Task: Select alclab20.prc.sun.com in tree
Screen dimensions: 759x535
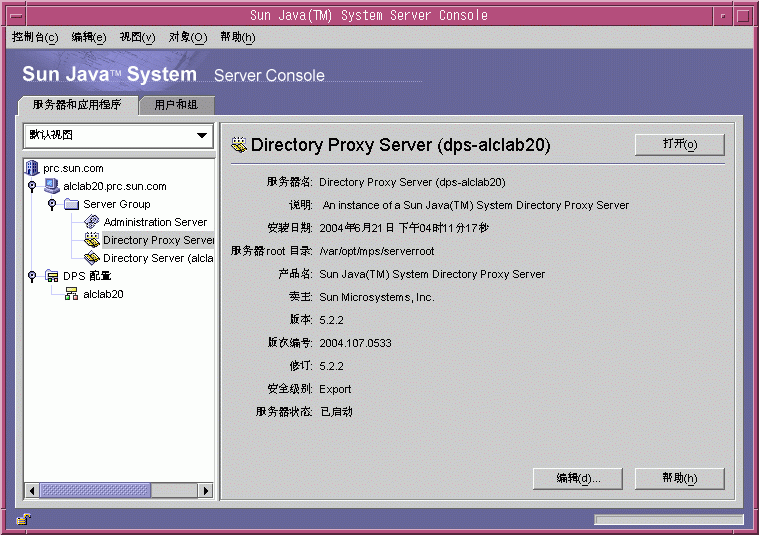Action: (115, 186)
